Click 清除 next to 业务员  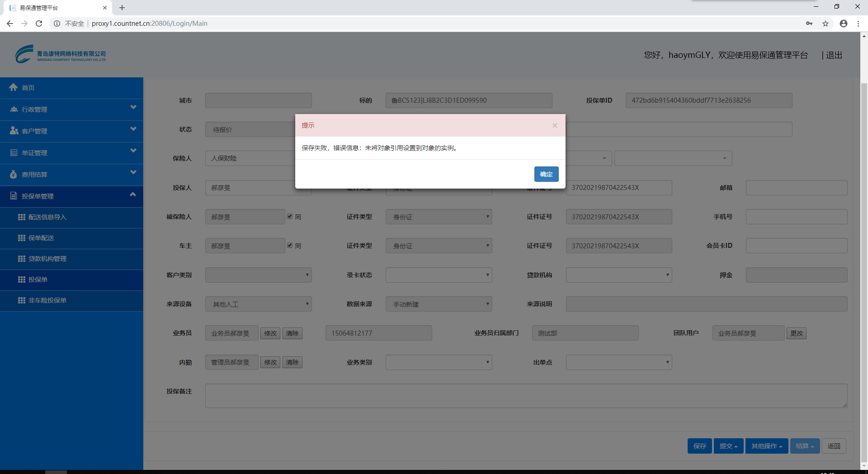point(292,333)
